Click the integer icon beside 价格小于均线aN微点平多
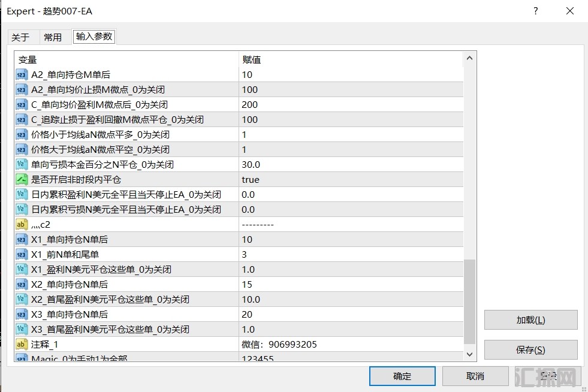Image resolution: width=588 pixels, height=392 pixels. tap(22, 135)
